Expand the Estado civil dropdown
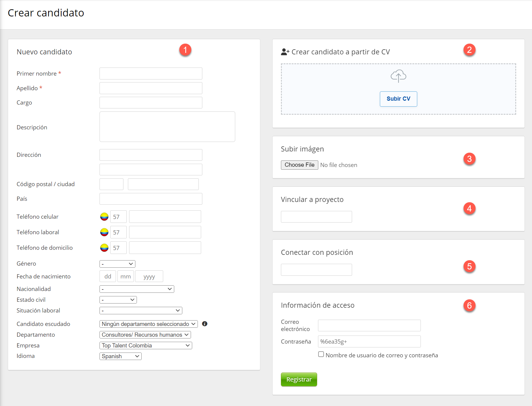 [x=118, y=300]
